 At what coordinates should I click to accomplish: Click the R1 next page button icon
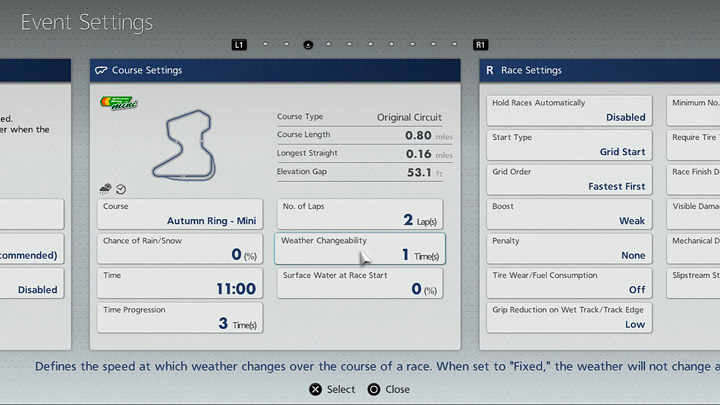coord(480,45)
